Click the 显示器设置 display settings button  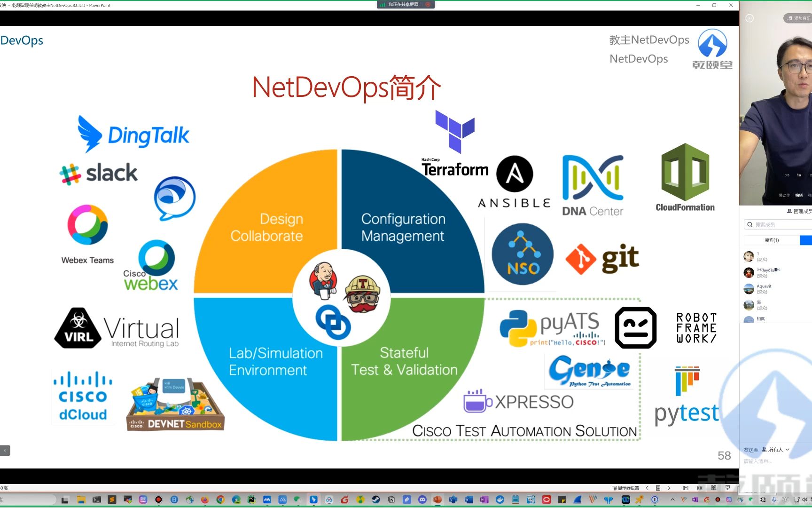[x=625, y=488]
